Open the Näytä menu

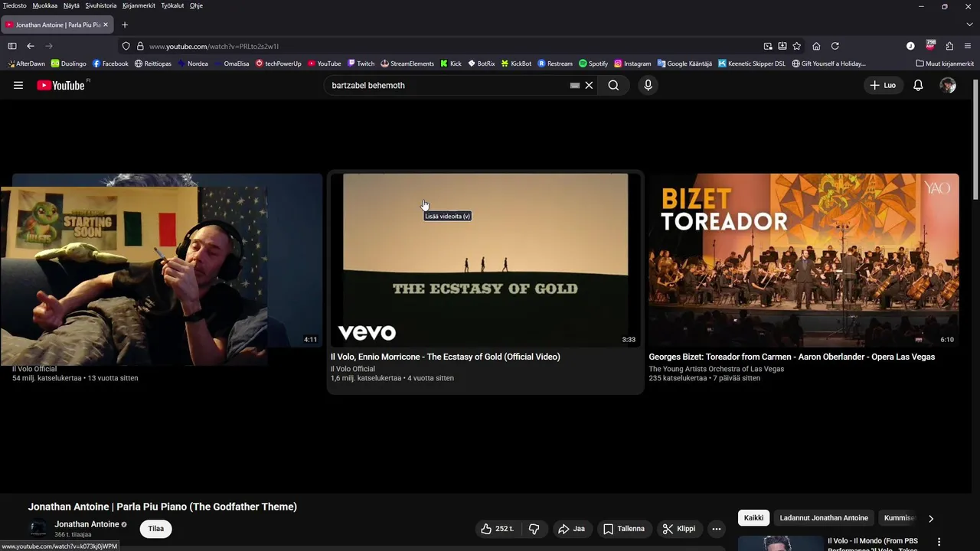pos(71,5)
